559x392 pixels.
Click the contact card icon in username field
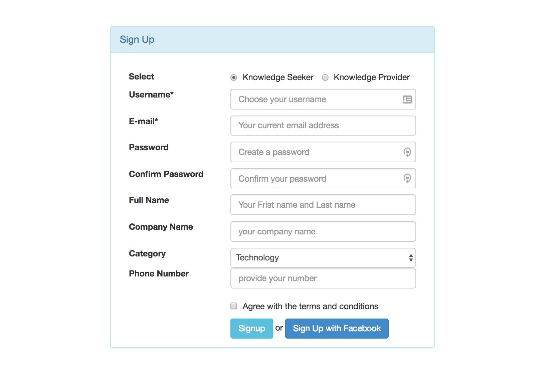407,100
